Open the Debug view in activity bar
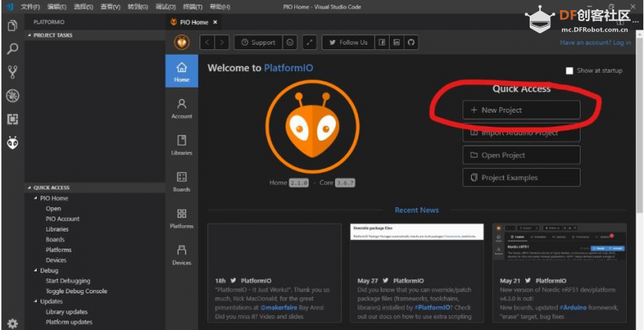The height and width of the screenshot is (330, 644). click(13, 95)
